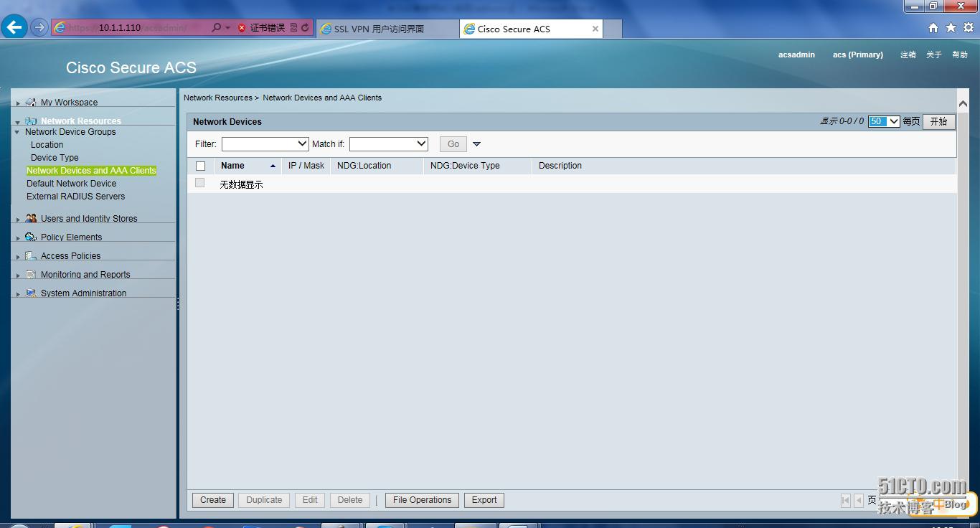Switch to Cisco Secure ACS browser tab

pos(531,29)
